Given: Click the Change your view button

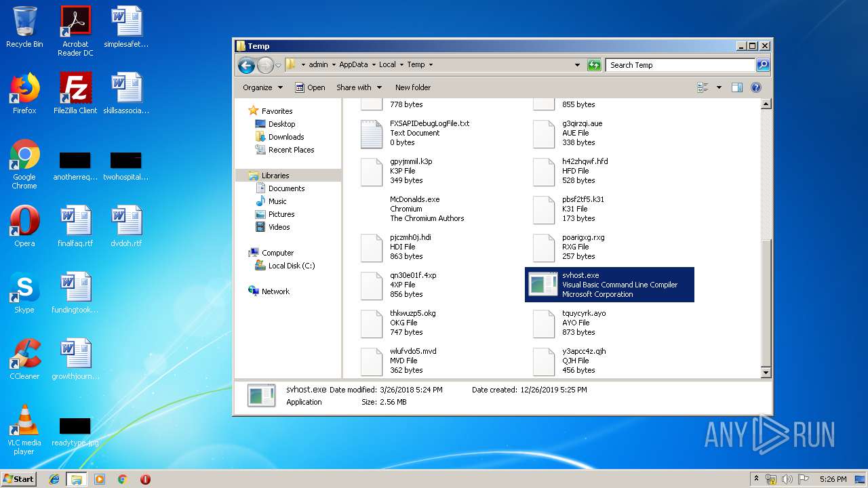Looking at the screenshot, I should pyautogui.click(x=703, y=87).
